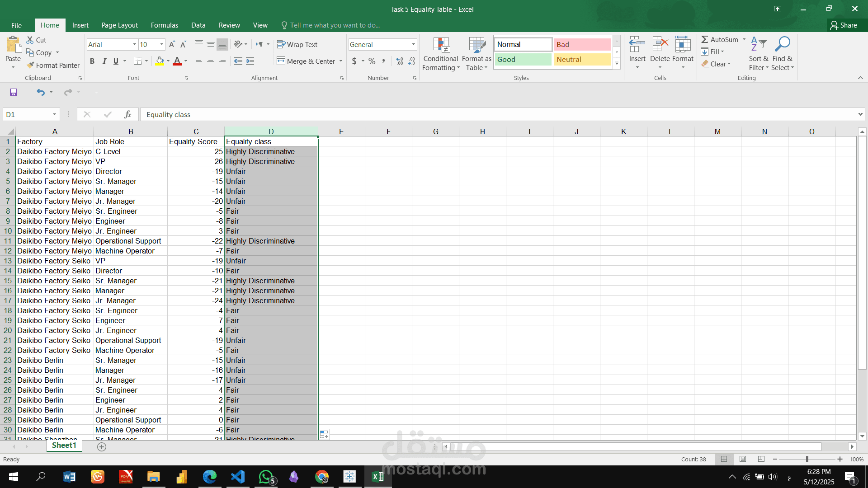Click the Insert cells icon

(637, 44)
